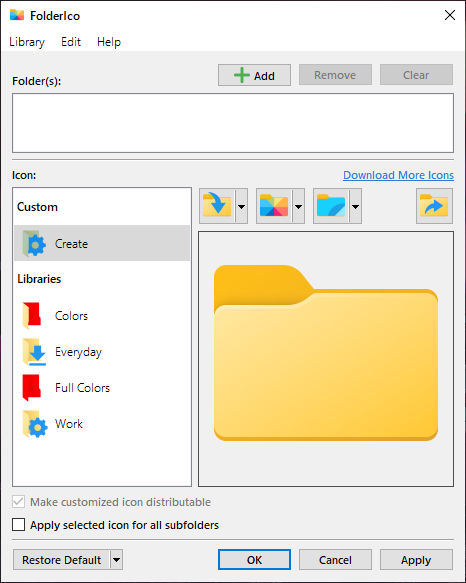This screenshot has height=583, width=466.
Task: Click the Add folder button
Action: 254,75
